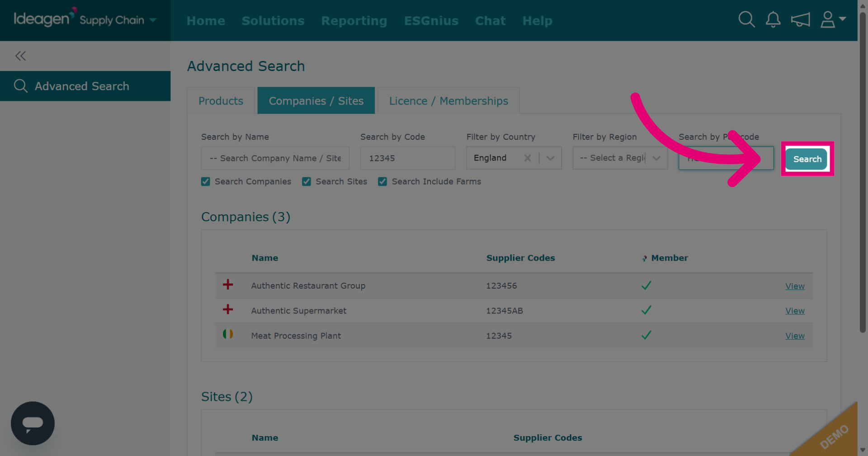View Authentic Supermarket details

tap(795, 311)
